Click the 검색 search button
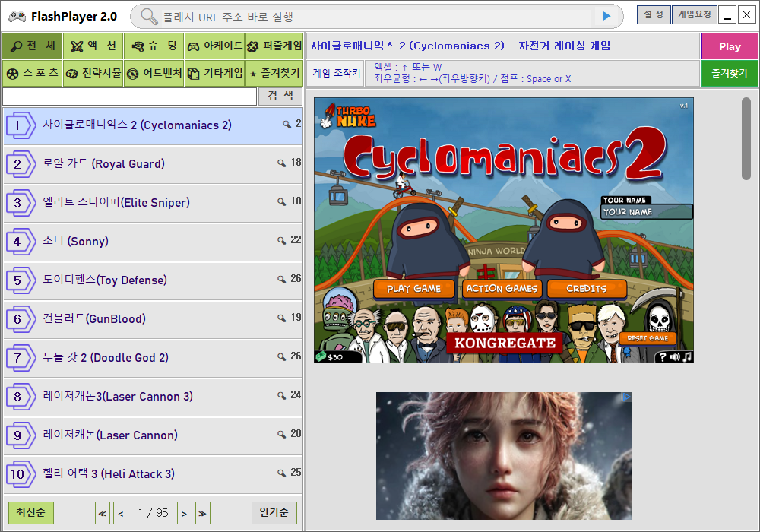Image resolution: width=760 pixels, height=532 pixels. (x=280, y=96)
